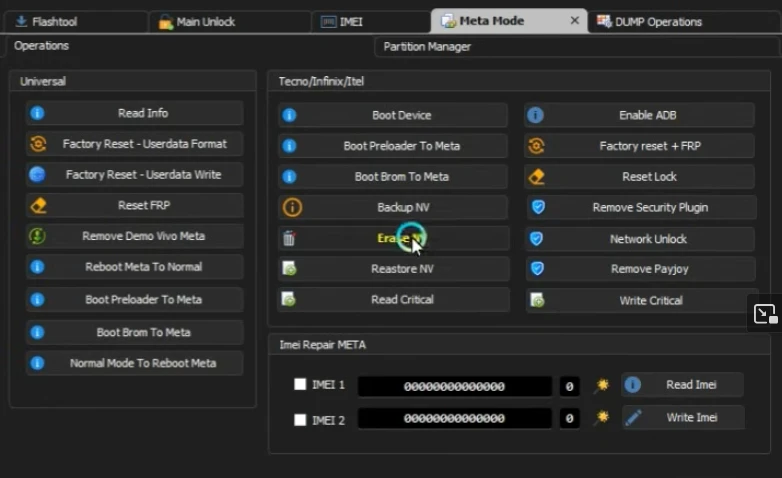Enable the IMEI 1 checkbox
Screen dimensions: 782x478
pos(300,384)
